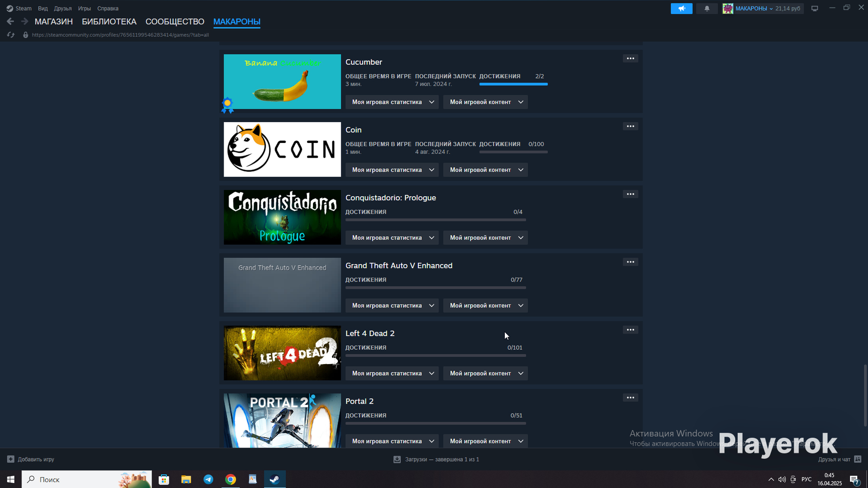Open File Explorer from the taskbar
Image resolution: width=868 pixels, height=488 pixels.
pos(186,479)
